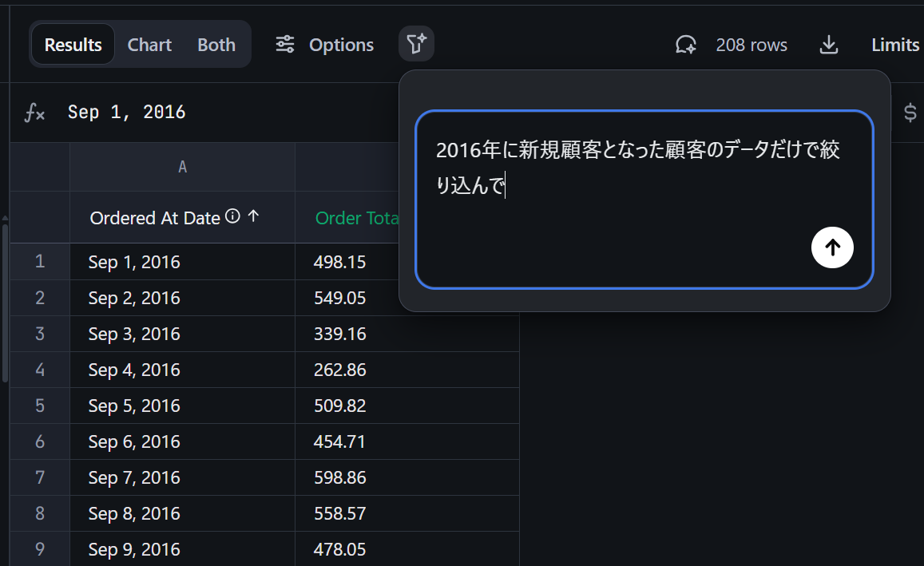Image resolution: width=924 pixels, height=566 pixels.
Task: Switch to the Results tab
Action: pyautogui.click(x=73, y=45)
